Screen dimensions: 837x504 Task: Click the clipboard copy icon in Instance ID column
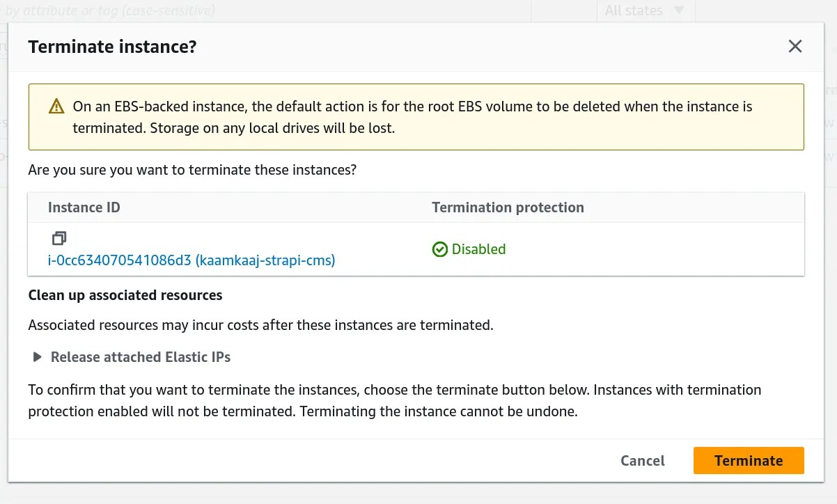pyautogui.click(x=59, y=238)
